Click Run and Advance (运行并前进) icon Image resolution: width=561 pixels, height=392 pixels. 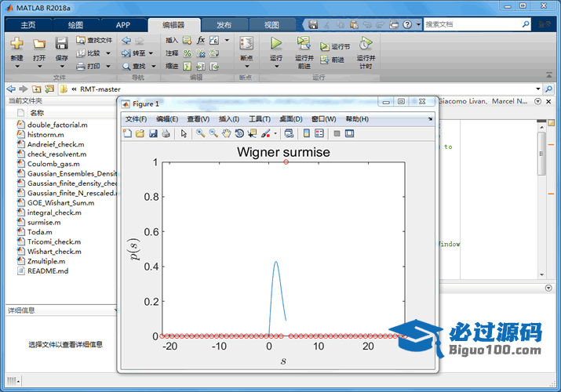(x=304, y=43)
